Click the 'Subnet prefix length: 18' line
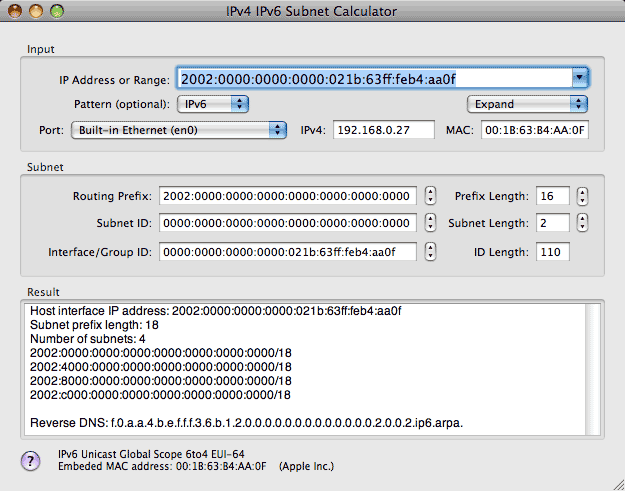625x491 pixels. point(94,325)
